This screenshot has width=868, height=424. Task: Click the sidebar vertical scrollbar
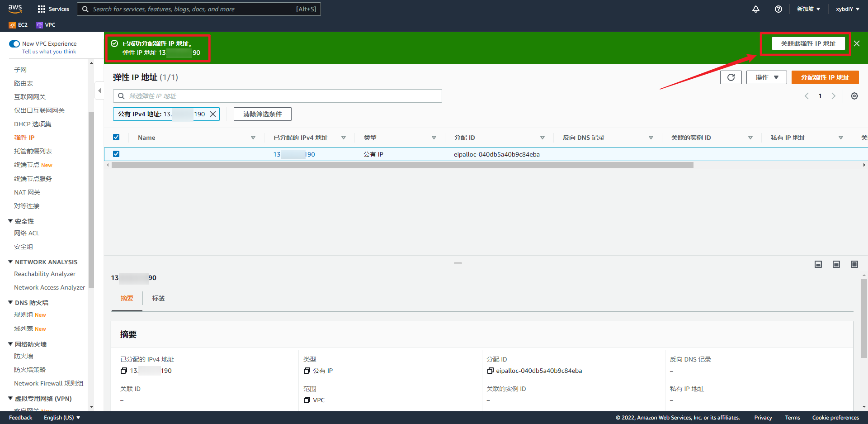[91, 199]
